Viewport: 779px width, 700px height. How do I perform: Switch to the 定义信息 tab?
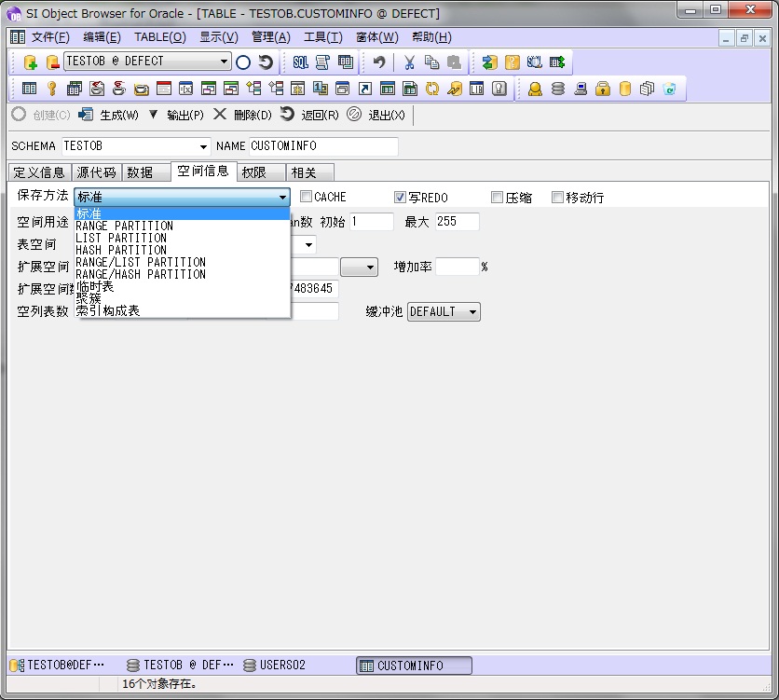pos(39,172)
